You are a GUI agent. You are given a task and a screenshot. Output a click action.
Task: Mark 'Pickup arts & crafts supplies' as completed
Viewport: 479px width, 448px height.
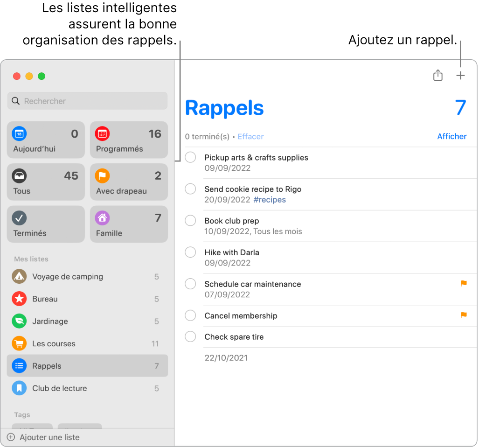pyautogui.click(x=190, y=157)
